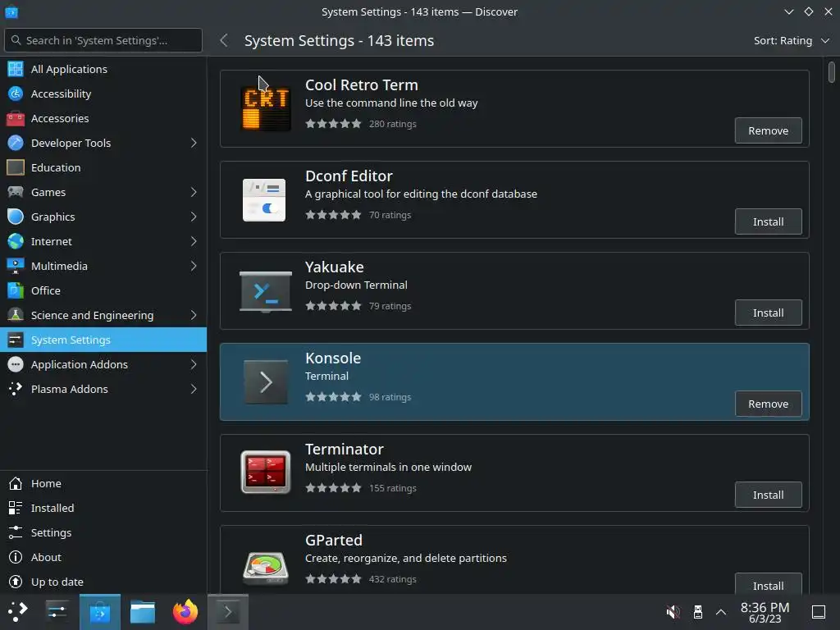Click the Terminator five-star rating
840x630 pixels.
pos(333,488)
